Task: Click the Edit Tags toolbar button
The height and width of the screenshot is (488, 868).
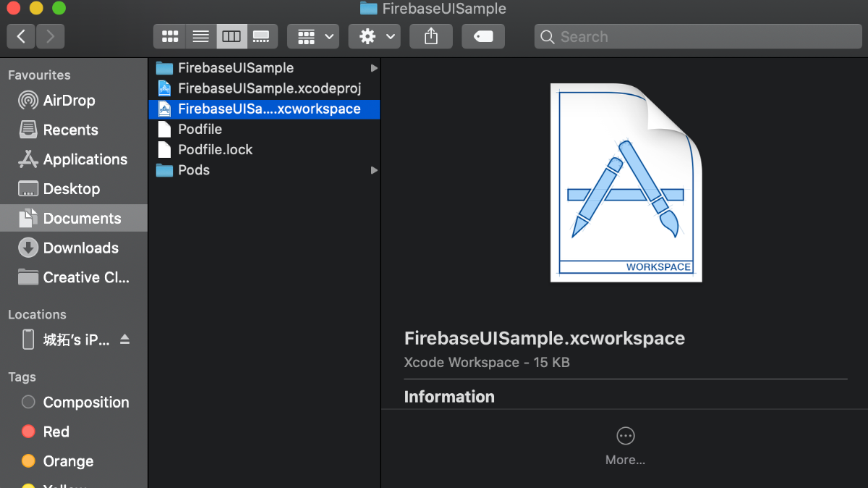Action: pyautogui.click(x=483, y=36)
